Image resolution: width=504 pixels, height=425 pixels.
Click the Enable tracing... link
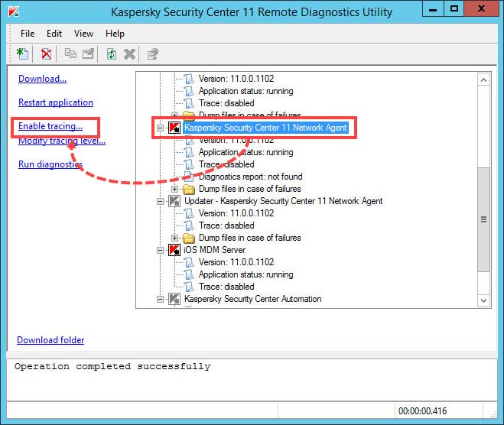(x=50, y=126)
